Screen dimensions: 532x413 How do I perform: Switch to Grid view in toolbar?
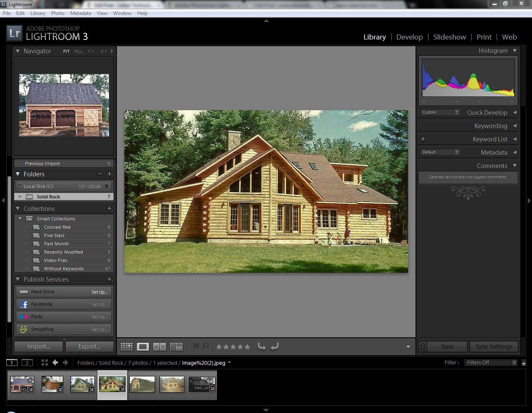click(x=126, y=346)
